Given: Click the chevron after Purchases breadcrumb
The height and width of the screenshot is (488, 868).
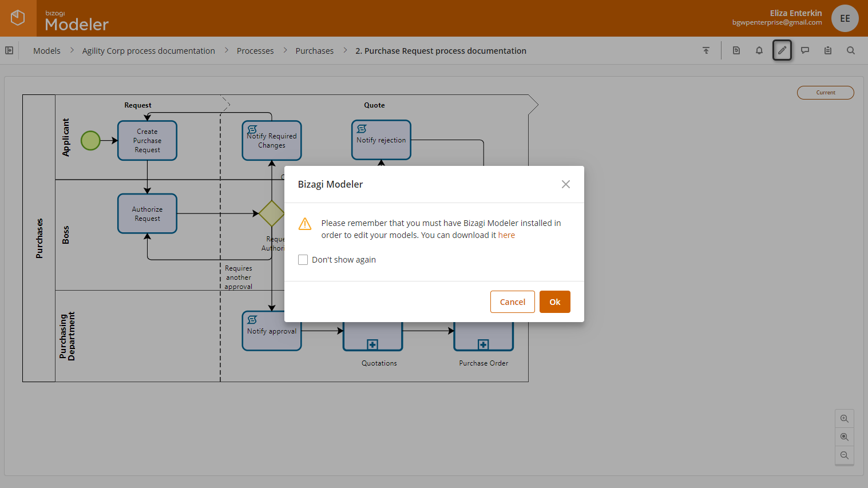Looking at the screenshot, I should (345, 50).
